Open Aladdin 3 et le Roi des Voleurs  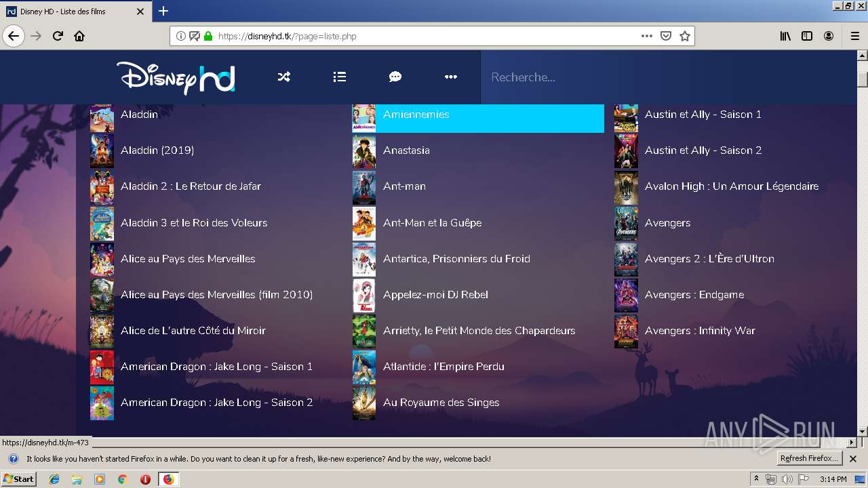pos(194,222)
